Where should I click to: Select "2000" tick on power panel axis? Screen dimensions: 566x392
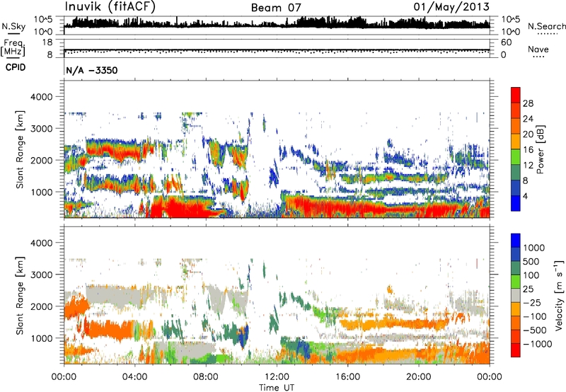pyautogui.click(x=42, y=160)
